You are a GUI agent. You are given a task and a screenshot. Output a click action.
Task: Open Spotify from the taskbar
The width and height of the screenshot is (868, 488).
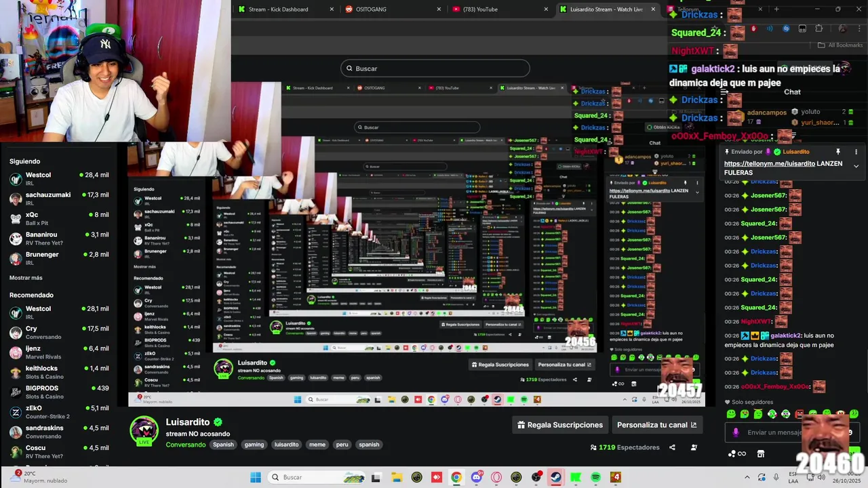(x=596, y=477)
